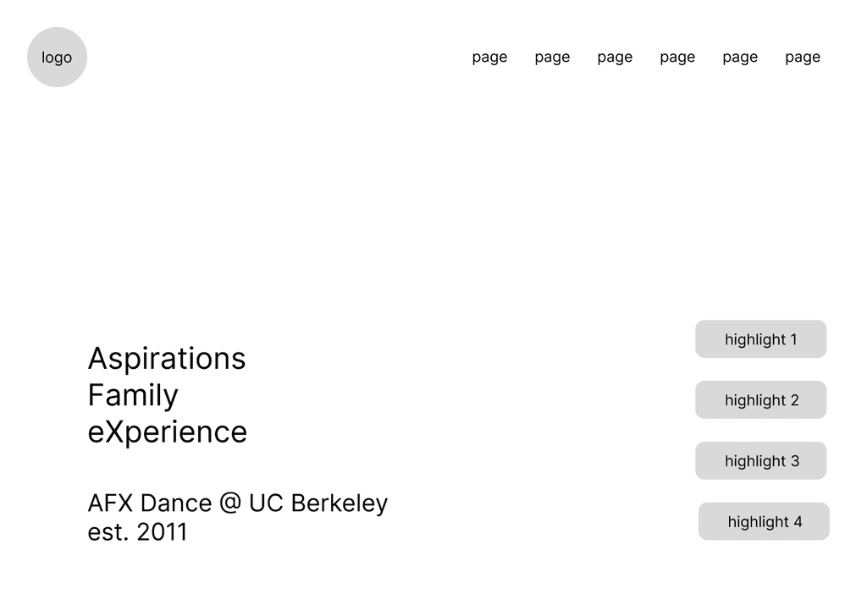
Task: Open the fourth page navigation link
Action: coord(677,58)
